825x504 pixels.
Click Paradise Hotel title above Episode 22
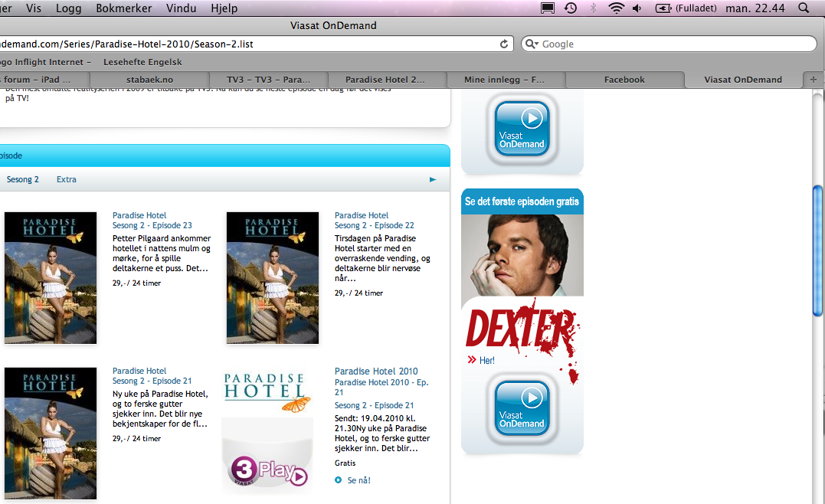tap(362, 215)
